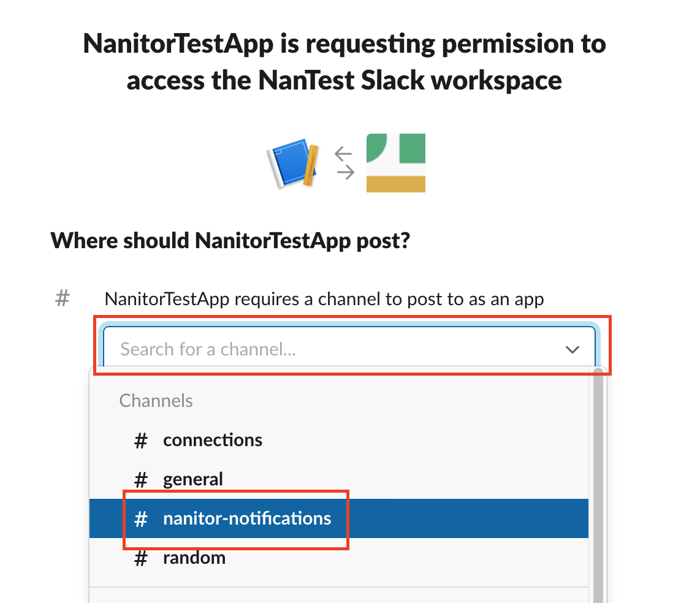Screen dimensions: 700x603
Task: Click the hash symbol next to general
Action: coord(141,480)
